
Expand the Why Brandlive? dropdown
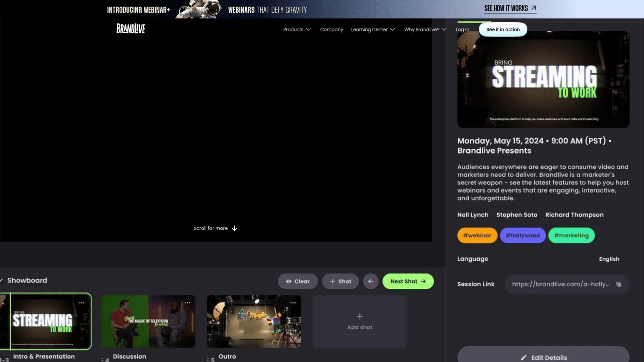click(x=425, y=29)
